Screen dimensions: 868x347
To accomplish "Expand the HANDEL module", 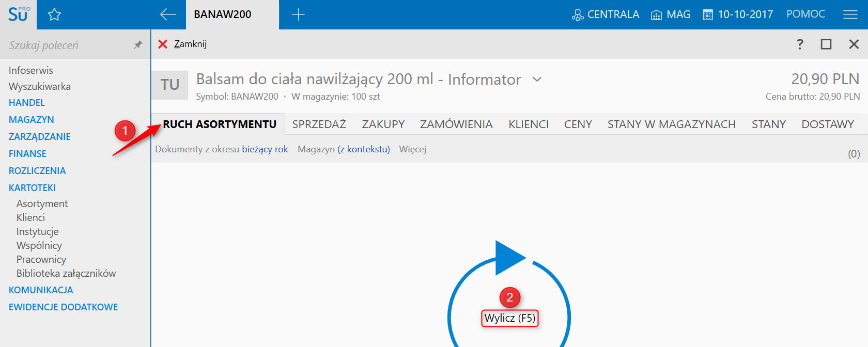I will pyautogui.click(x=27, y=103).
